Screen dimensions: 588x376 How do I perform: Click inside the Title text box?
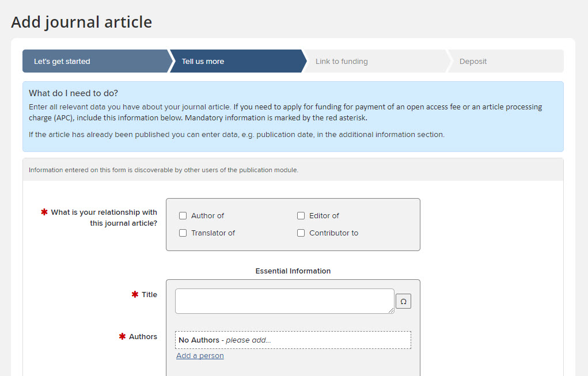coord(284,301)
